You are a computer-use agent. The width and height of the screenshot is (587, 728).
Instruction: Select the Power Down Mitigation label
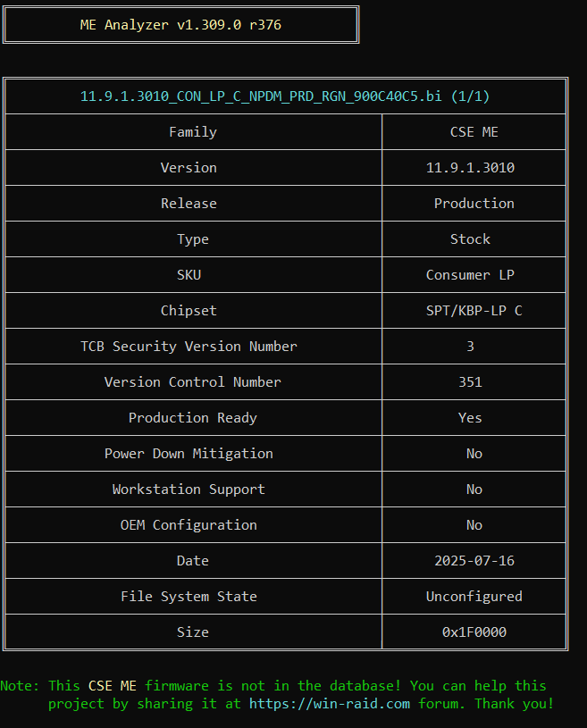tap(189, 454)
